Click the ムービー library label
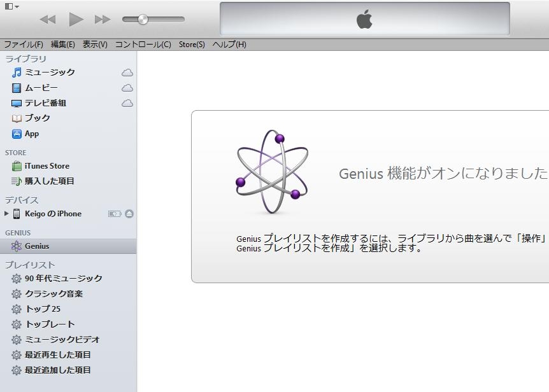This screenshot has height=392, width=549. point(41,88)
